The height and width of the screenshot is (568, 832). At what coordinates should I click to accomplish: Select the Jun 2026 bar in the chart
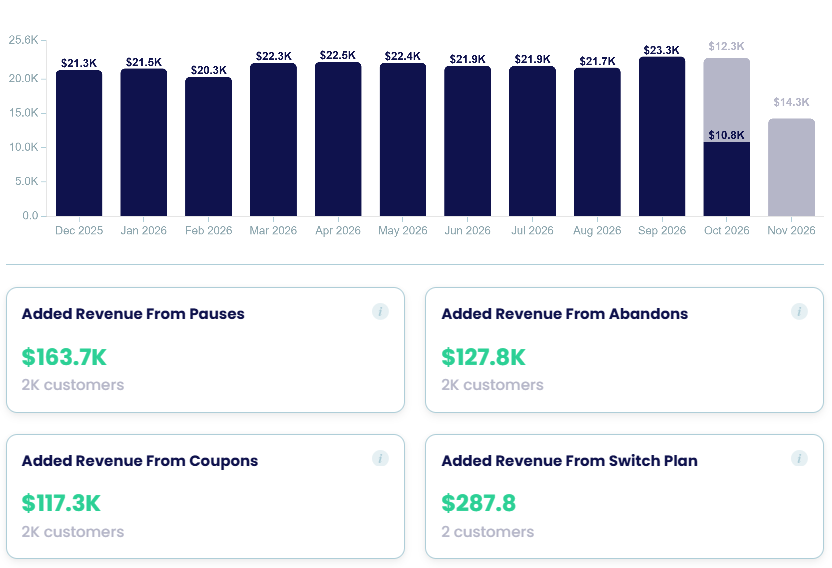467,141
